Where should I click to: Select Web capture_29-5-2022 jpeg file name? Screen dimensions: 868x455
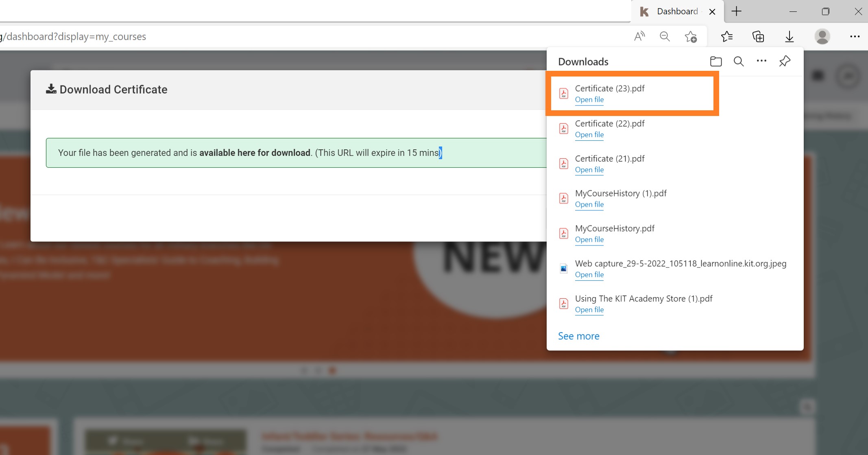(680, 263)
